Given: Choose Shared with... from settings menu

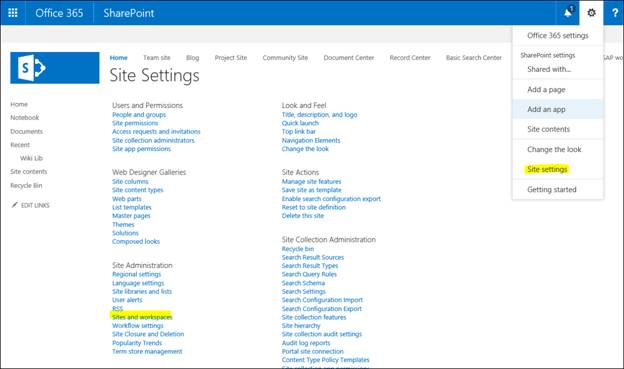Looking at the screenshot, I should click(549, 69).
